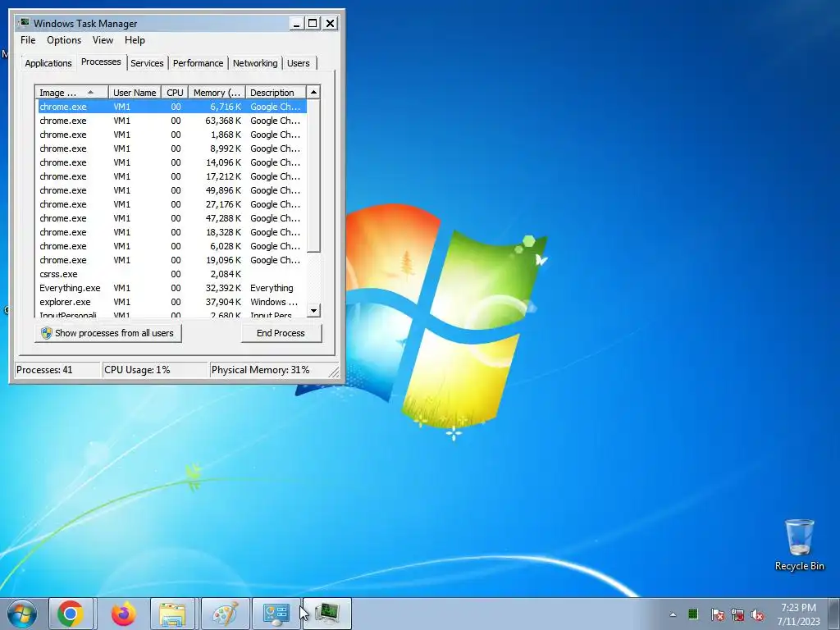The height and width of the screenshot is (630, 840).
Task: Click Processes: 41 status bar entry
Action: 58,370
